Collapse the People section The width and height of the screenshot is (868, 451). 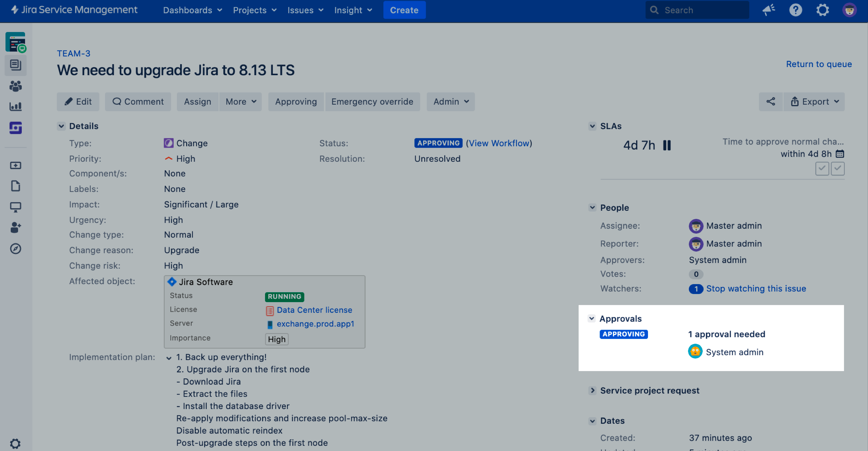click(592, 207)
